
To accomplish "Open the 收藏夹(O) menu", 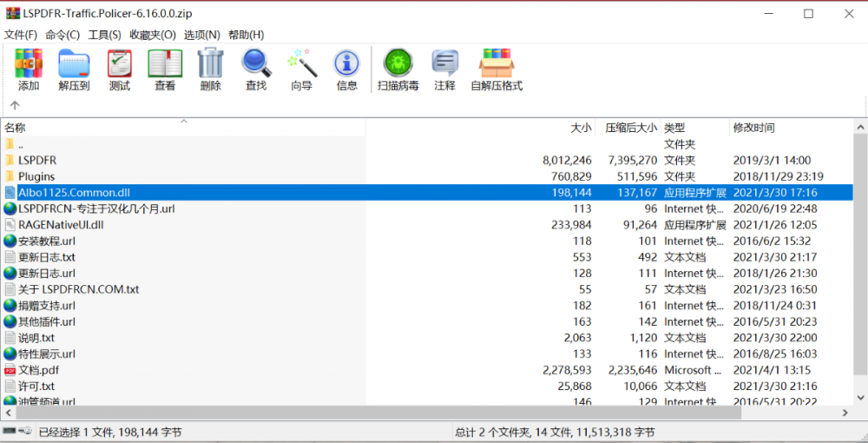I will click(x=153, y=35).
